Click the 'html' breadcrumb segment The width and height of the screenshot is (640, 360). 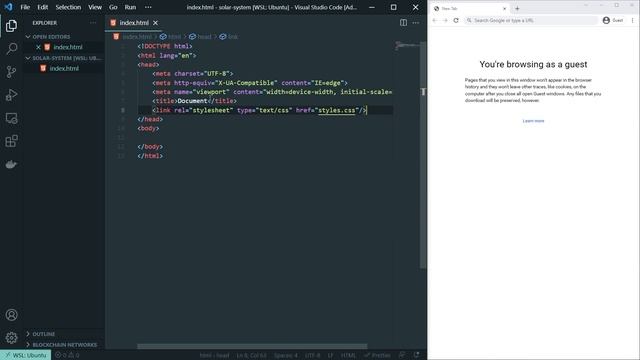tap(171, 37)
